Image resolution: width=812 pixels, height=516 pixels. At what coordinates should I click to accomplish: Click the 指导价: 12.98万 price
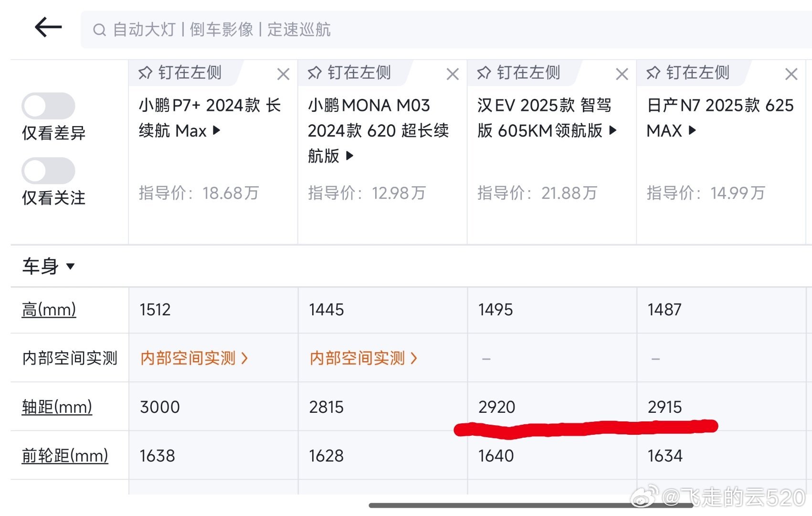367,193
